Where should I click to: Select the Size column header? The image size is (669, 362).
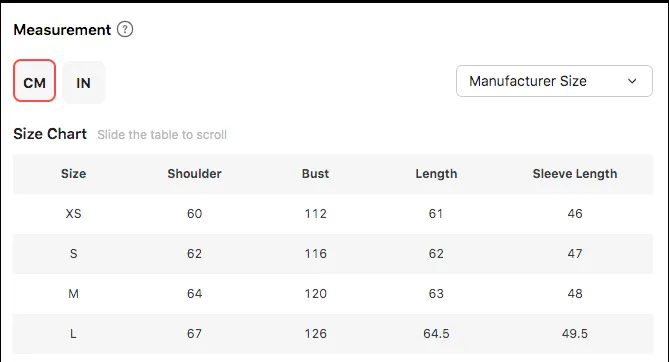tap(73, 174)
